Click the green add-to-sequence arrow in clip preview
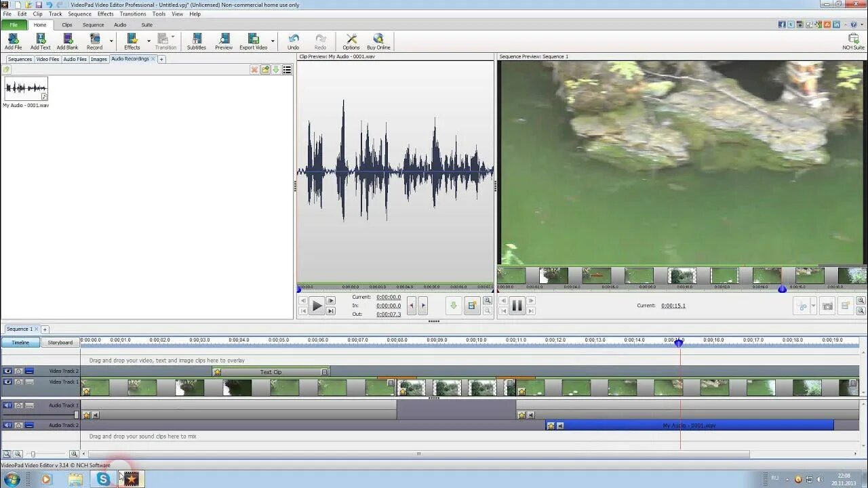This screenshot has width=868, height=488. pos(454,306)
